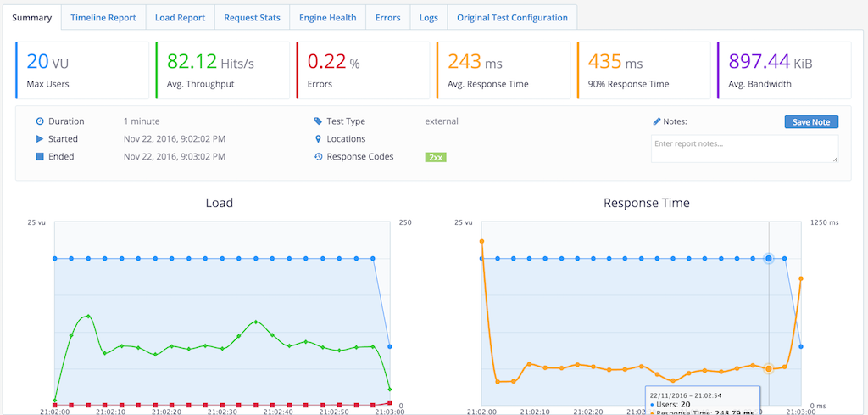Image resolution: width=868 pixels, height=415 pixels.
Task: Click the 250 axis label on Load chart
Action: pos(404,222)
